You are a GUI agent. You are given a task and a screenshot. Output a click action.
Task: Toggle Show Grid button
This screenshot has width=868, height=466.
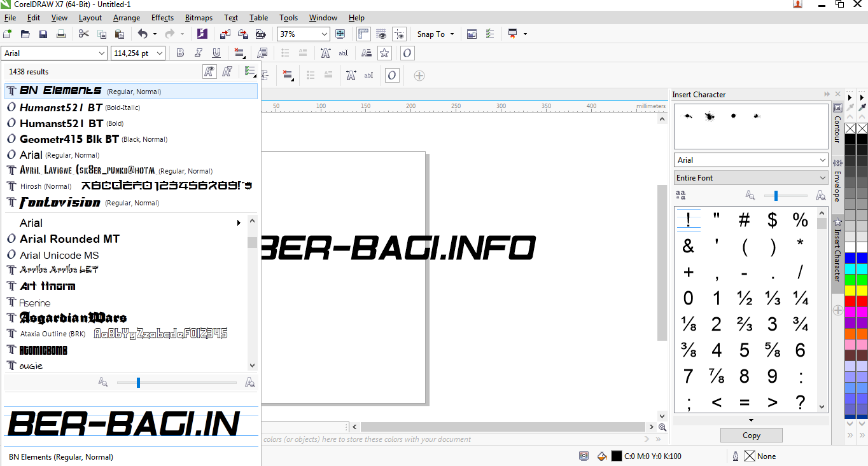[x=381, y=34]
